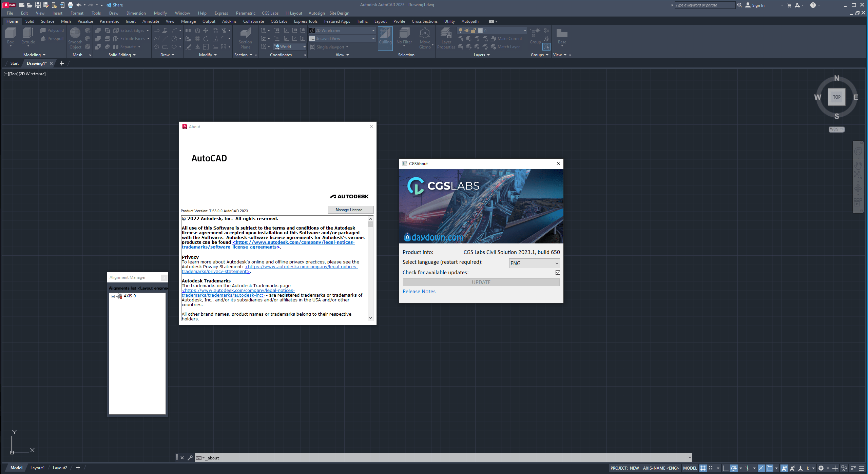Expand the Modeling panel

pos(34,55)
